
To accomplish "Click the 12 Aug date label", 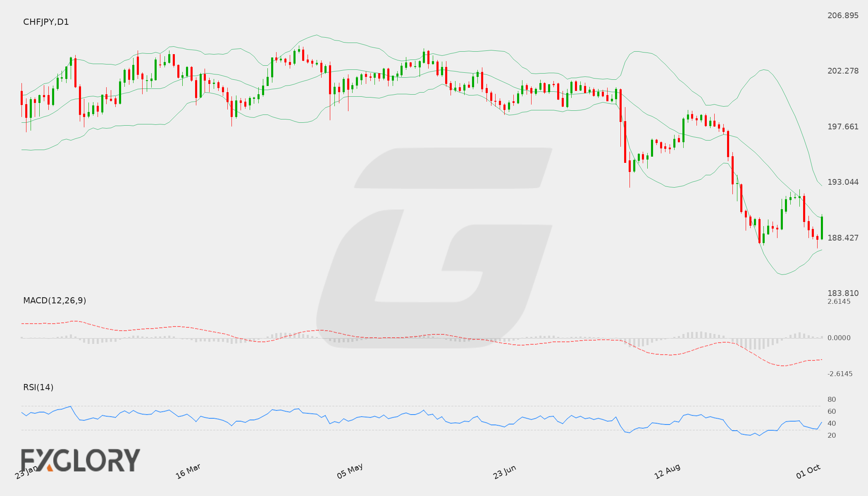I will [667, 472].
